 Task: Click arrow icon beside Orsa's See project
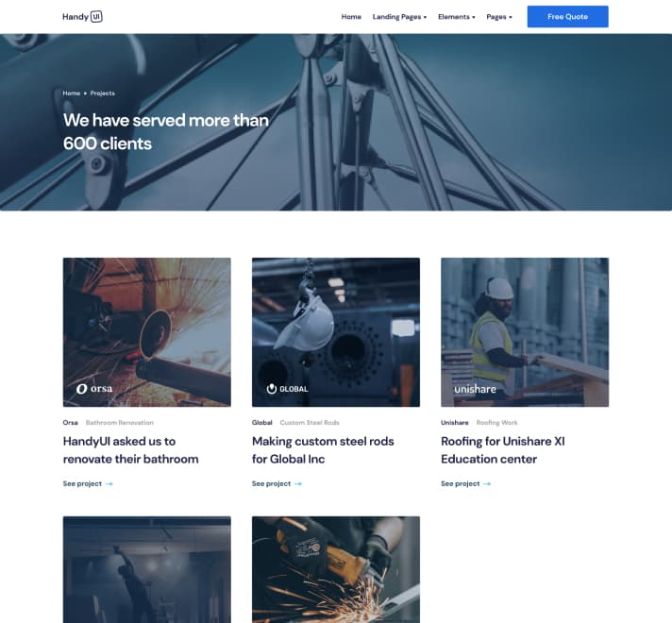(x=109, y=484)
